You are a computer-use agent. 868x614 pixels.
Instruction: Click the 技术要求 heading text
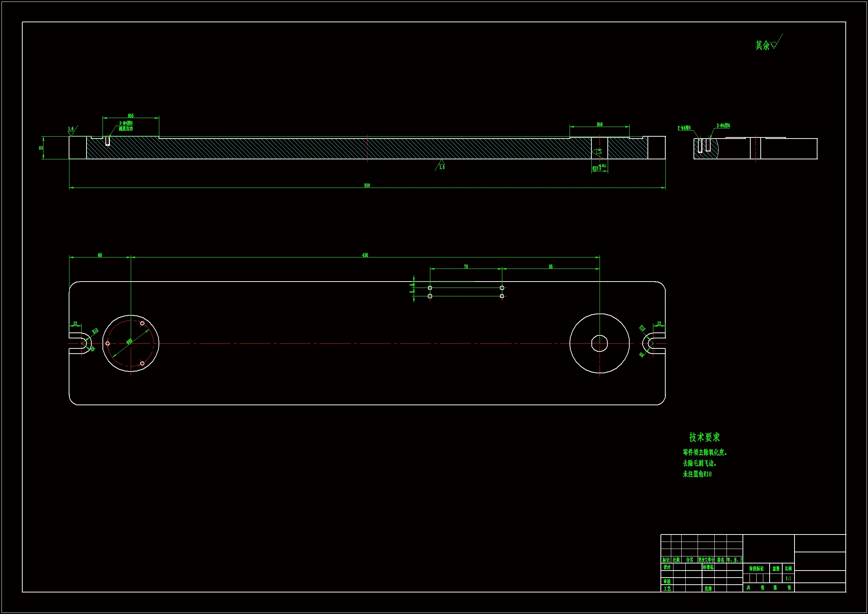point(704,437)
